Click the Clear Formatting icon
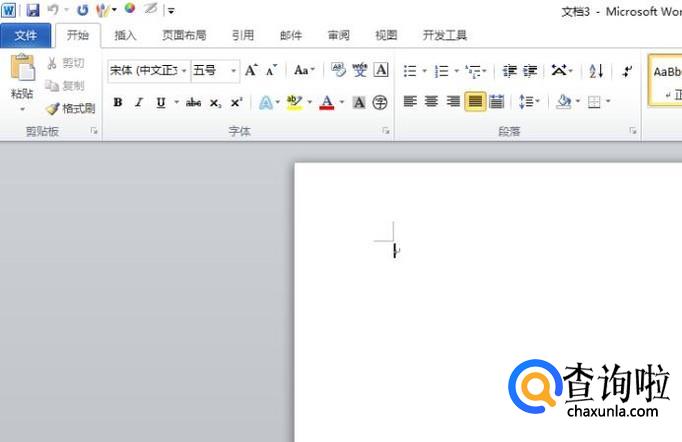682x442 pixels. [x=338, y=70]
